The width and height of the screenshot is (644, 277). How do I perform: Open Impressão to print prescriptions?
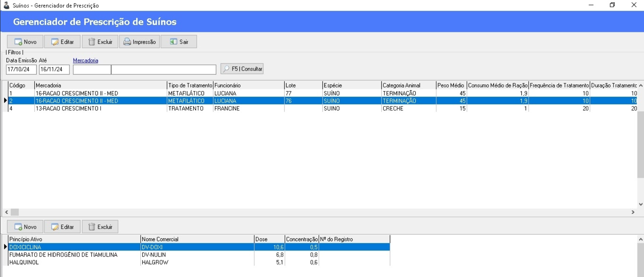(140, 42)
